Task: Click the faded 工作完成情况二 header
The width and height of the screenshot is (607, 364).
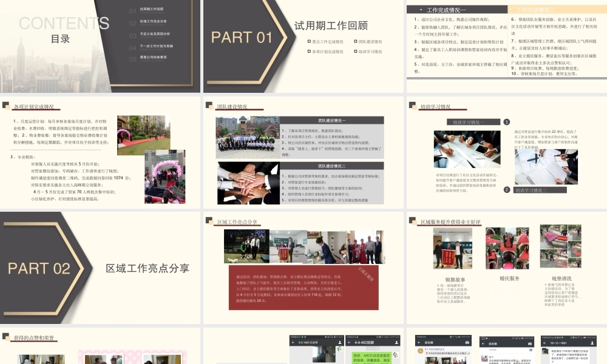Action: coord(557,10)
